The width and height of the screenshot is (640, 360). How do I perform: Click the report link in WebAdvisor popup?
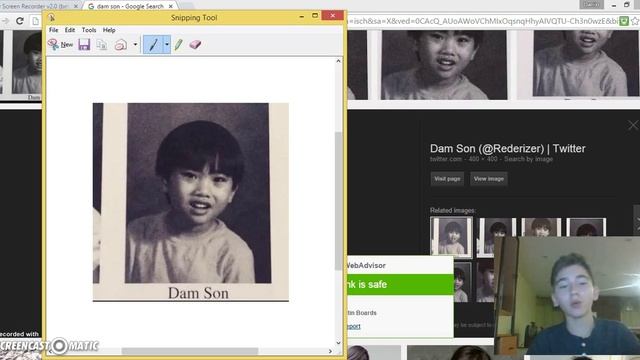(x=354, y=326)
